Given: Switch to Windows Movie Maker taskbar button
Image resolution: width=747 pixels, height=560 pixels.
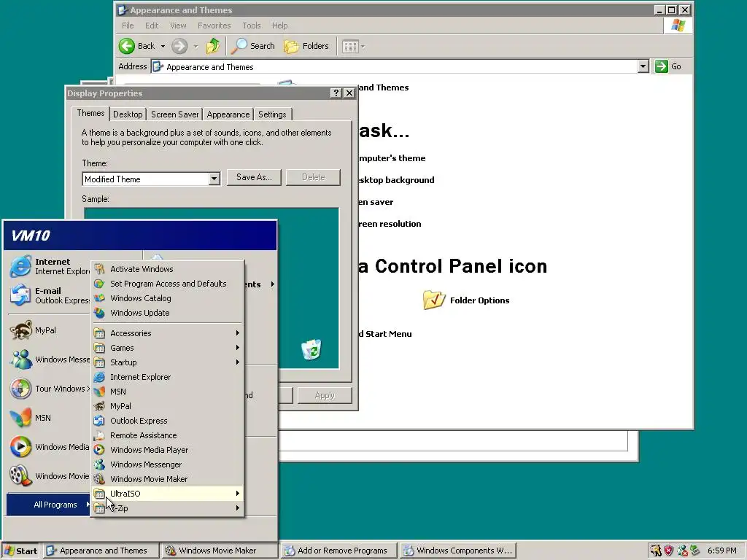Looking at the screenshot, I should [x=219, y=551].
